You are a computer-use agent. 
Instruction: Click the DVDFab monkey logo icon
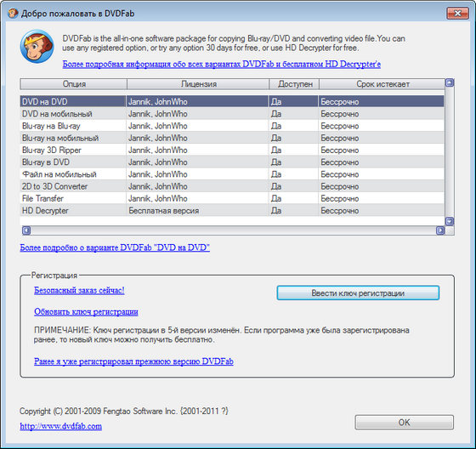point(37,47)
